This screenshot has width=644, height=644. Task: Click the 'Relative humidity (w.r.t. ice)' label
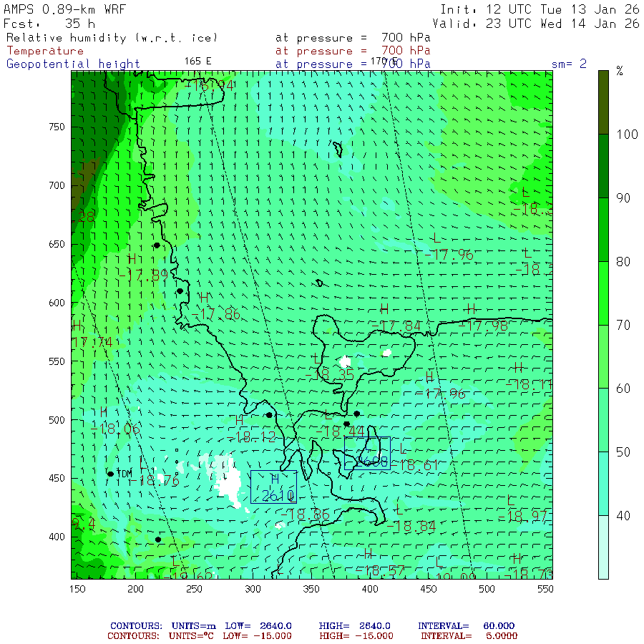pyautogui.click(x=112, y=37)
